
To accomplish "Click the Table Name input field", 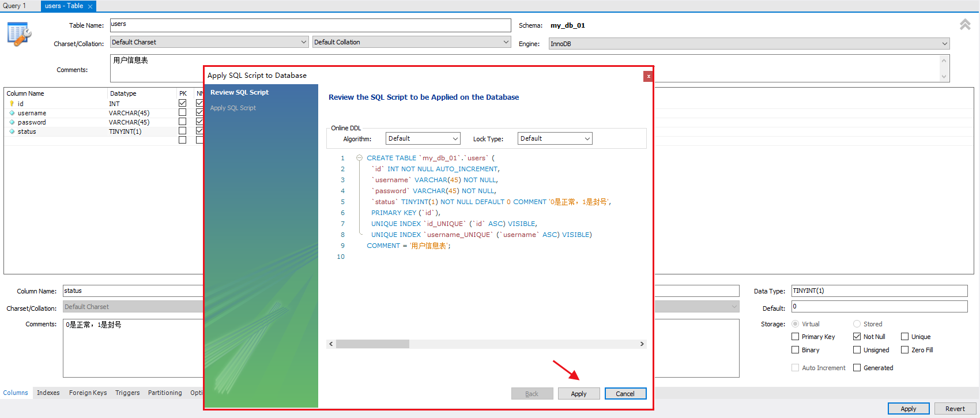I will pyautogui.click(x=310, y=25).
